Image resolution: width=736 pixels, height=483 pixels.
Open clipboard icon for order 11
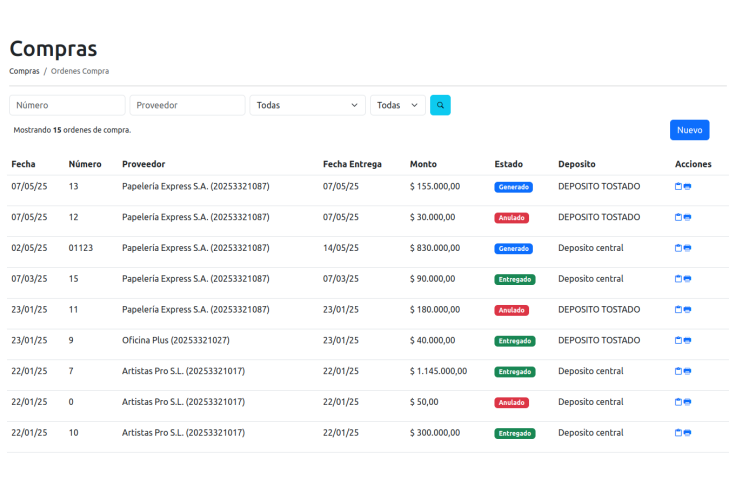tap(678, 310)
